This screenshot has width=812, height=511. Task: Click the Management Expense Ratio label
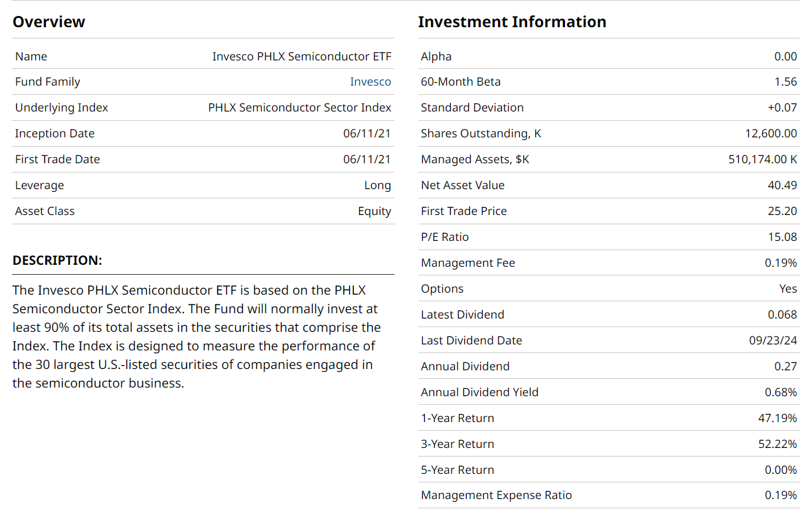[496, 495]
